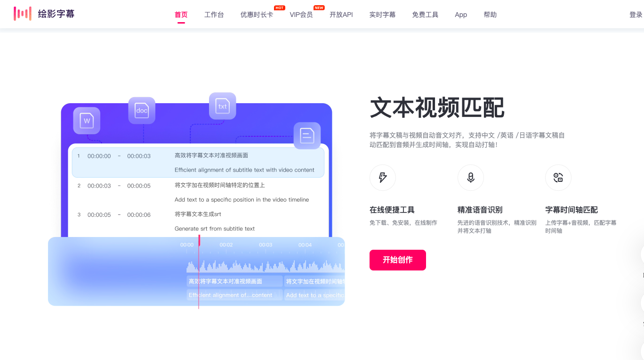This screenshot has width=644, height=360.
Task: Open the 首页 menu item
Action: click(x=181, y=14)
